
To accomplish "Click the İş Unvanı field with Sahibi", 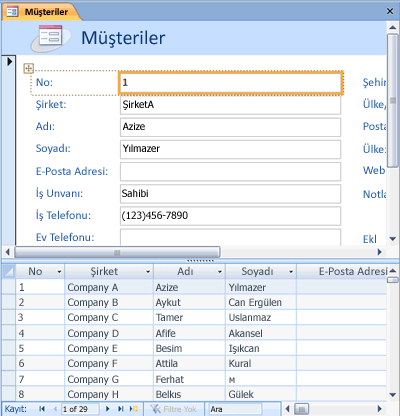I will (x=230, y=193).
